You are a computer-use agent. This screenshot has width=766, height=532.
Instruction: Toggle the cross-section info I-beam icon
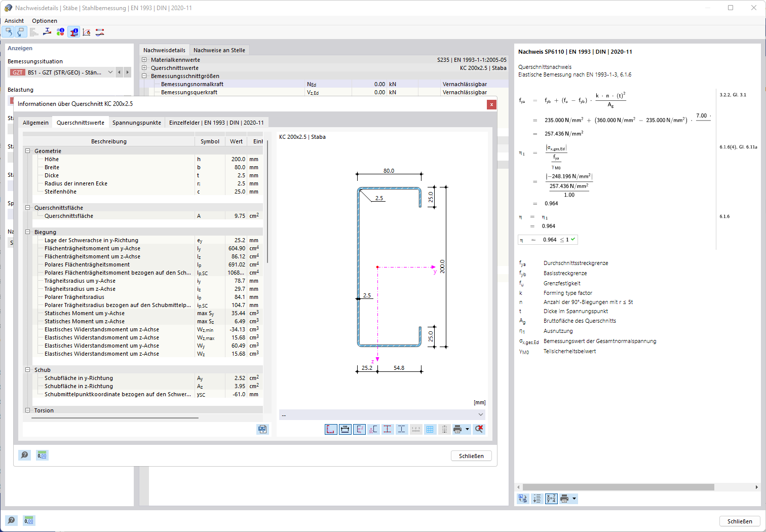73,32
